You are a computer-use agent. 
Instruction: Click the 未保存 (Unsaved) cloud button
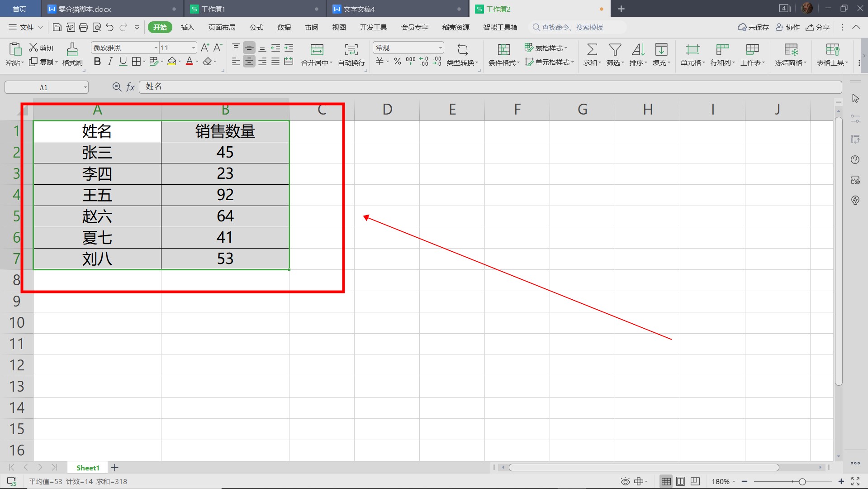click(x=753, y=27)
